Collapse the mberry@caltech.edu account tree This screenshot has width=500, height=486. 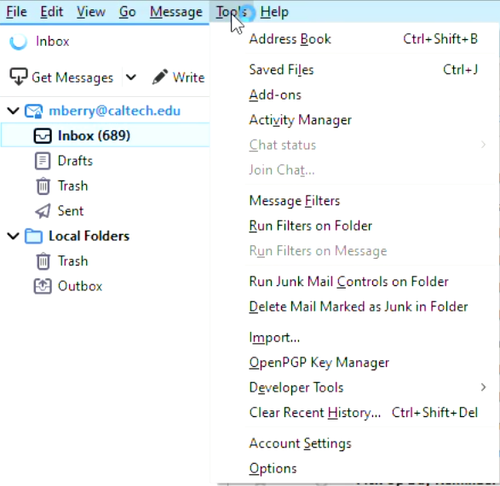pyautogui.click(x=13, y=111)
